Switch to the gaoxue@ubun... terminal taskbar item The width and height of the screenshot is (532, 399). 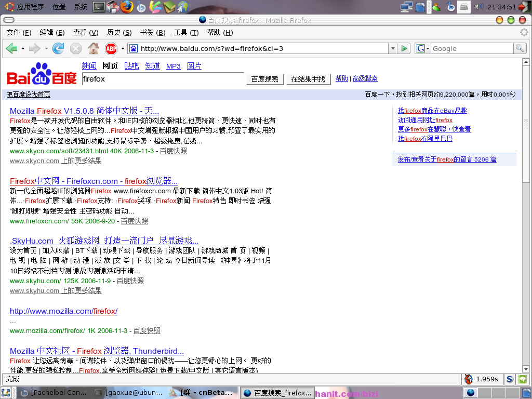point(129,393)
